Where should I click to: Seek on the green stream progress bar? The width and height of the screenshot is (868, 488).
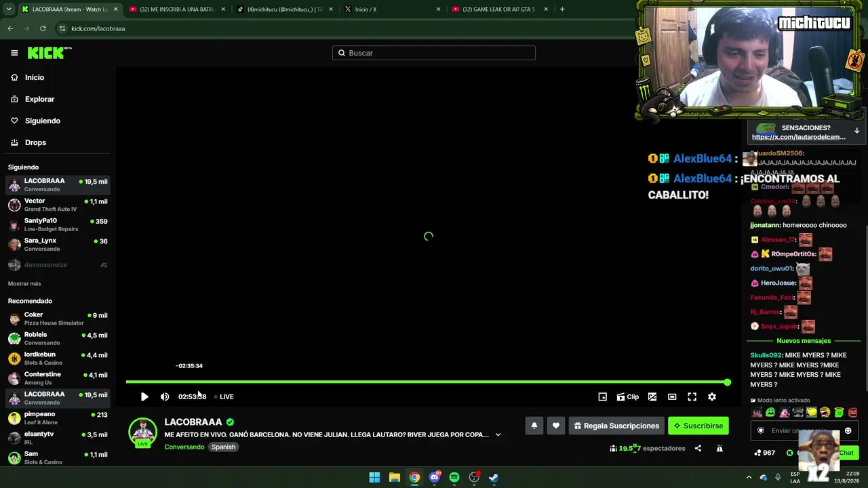(x=426, y=382)
